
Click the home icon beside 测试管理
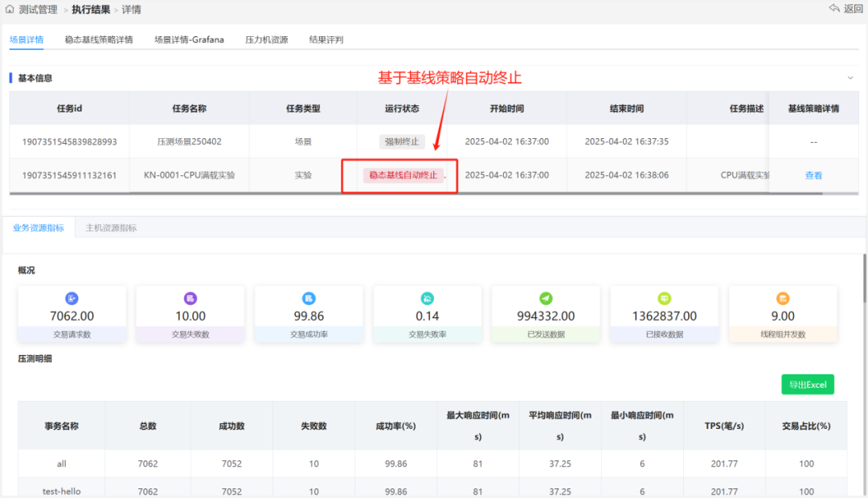pos(10,9)
